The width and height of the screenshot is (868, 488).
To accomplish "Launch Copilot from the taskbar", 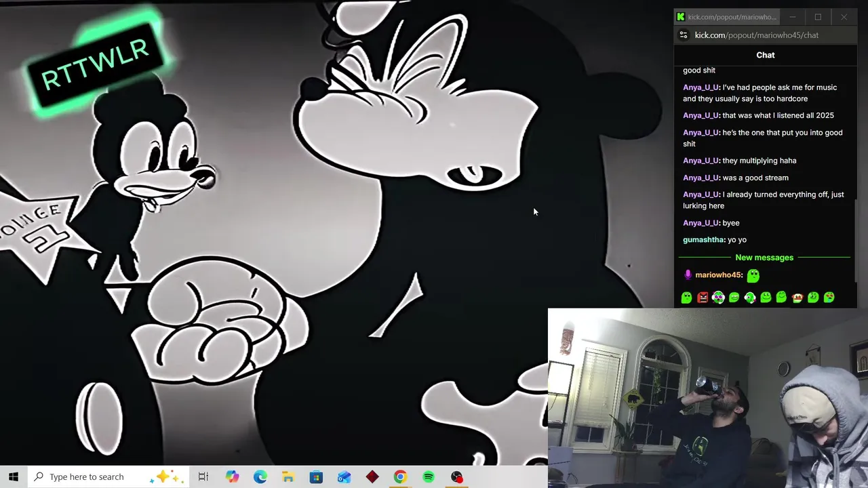I will [x=233, y=476].
